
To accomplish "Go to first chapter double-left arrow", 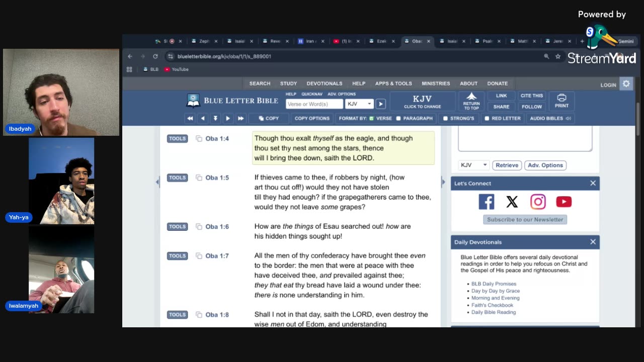I will coord(190,118).
